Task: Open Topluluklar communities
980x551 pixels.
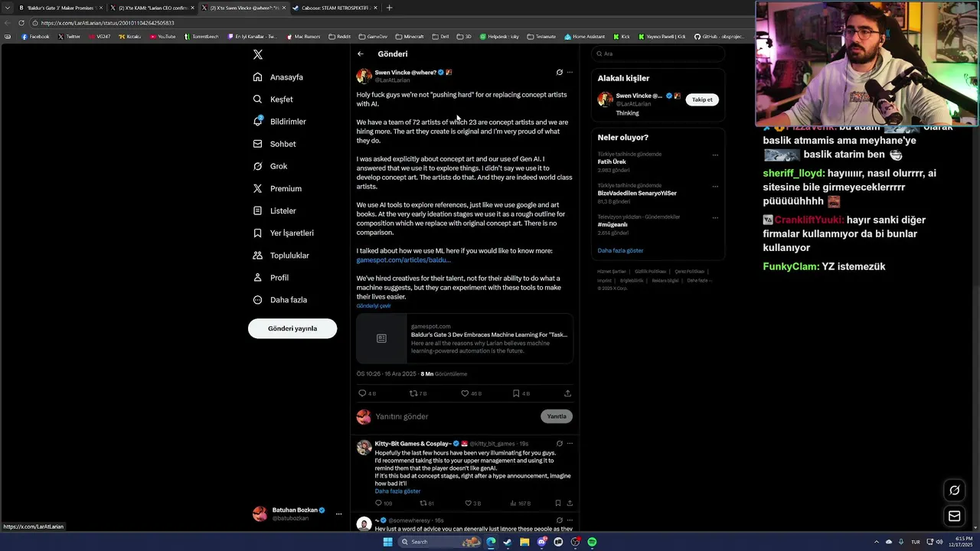Action: coord(281,256)
